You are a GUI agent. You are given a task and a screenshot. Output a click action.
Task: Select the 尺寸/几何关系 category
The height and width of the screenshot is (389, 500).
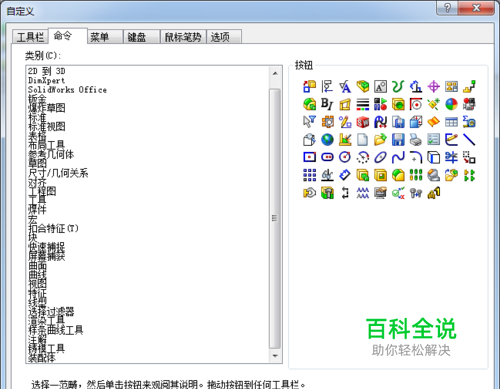[x=58, y=173]
